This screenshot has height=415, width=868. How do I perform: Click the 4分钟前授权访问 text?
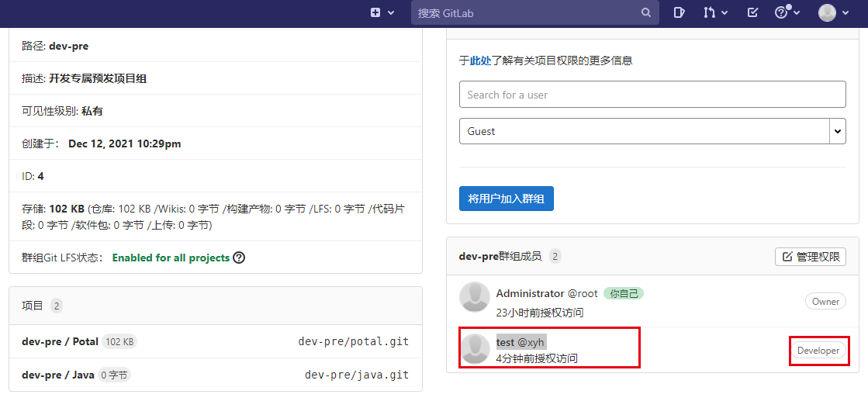[537, 358]
